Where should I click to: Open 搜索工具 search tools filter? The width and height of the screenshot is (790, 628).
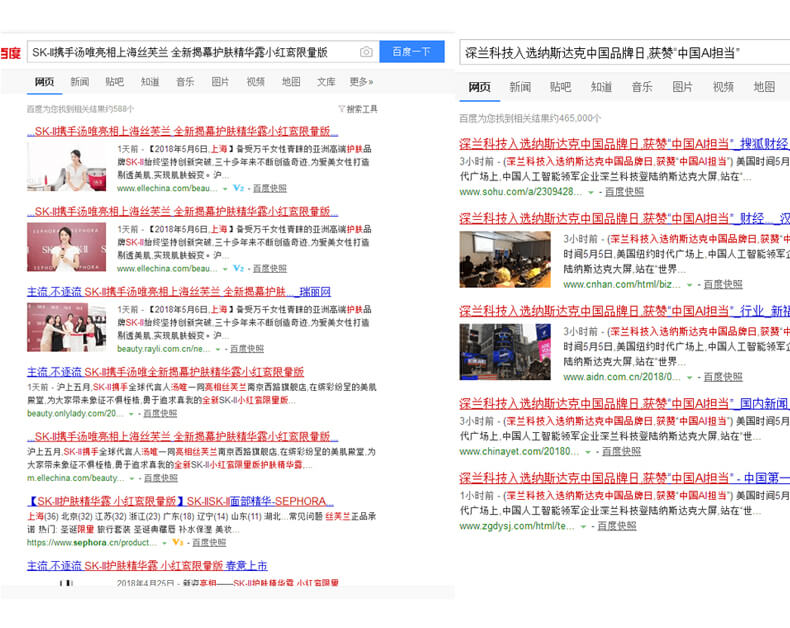point(358,109)
